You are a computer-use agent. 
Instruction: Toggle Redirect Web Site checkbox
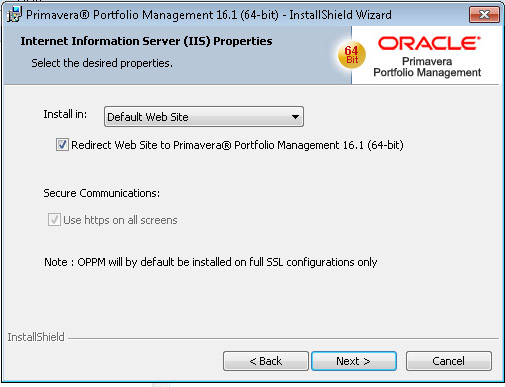[x=62, y=145]
